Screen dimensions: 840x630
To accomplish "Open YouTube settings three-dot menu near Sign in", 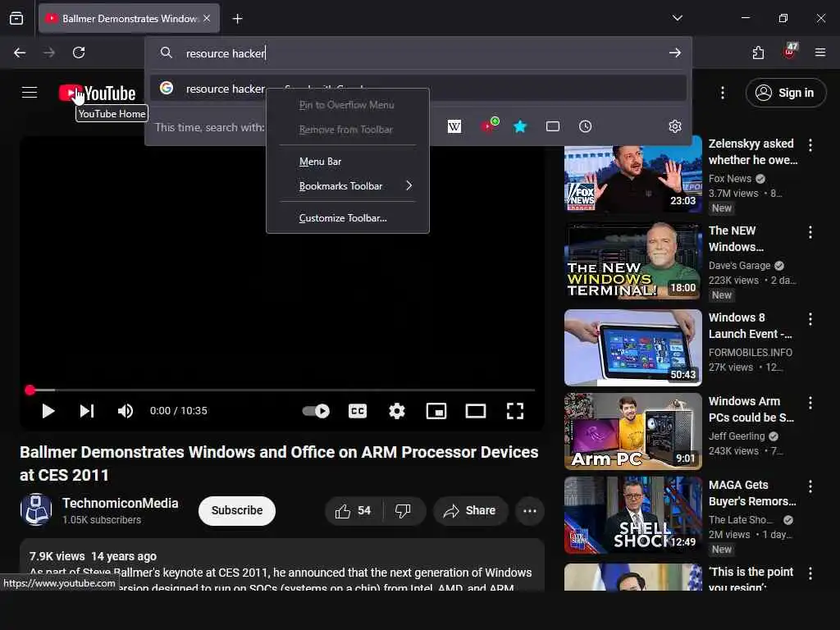I will coord(722,93).
